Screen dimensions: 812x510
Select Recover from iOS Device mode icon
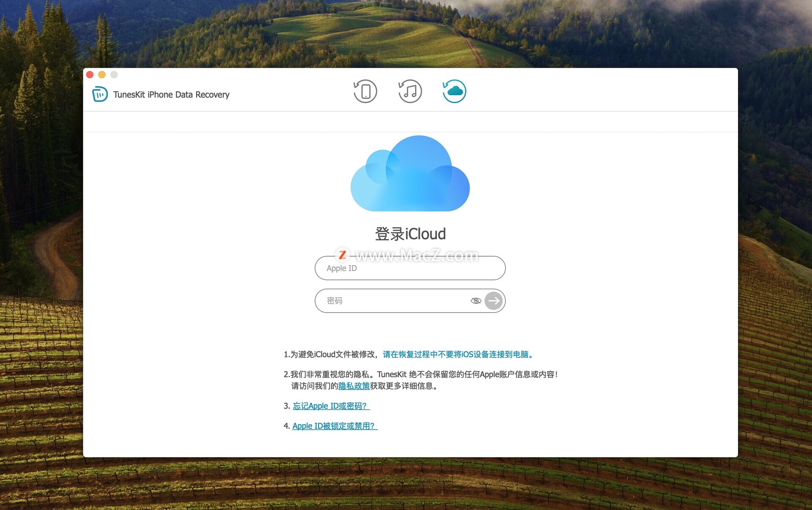point(365,91)
